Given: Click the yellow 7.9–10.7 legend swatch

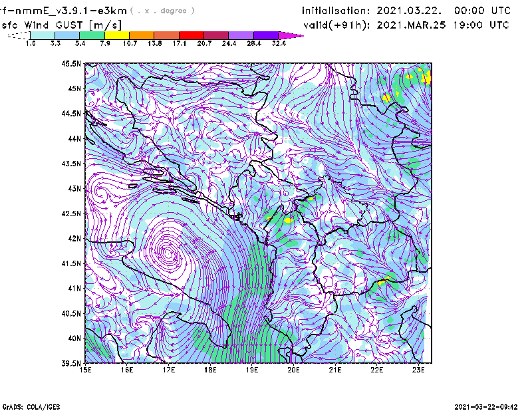Looking at the screenshot, I should coord(117,35).
